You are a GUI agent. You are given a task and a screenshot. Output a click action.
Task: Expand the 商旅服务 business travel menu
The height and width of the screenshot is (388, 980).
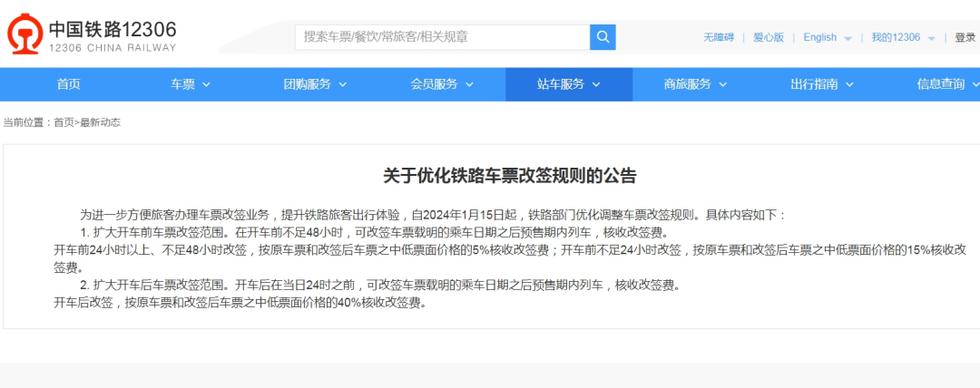pyautogui.click(x=695, y=84)
